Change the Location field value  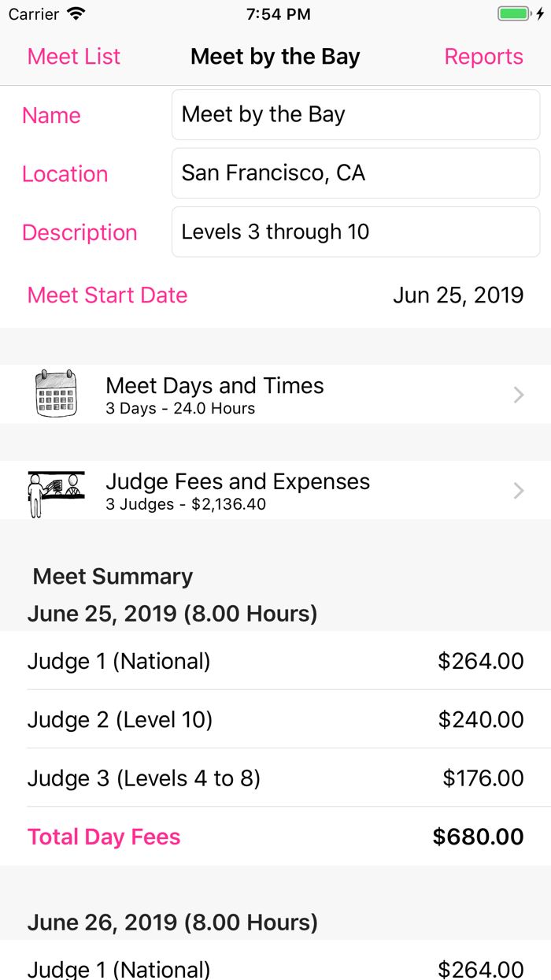click(x=355, y=173)
